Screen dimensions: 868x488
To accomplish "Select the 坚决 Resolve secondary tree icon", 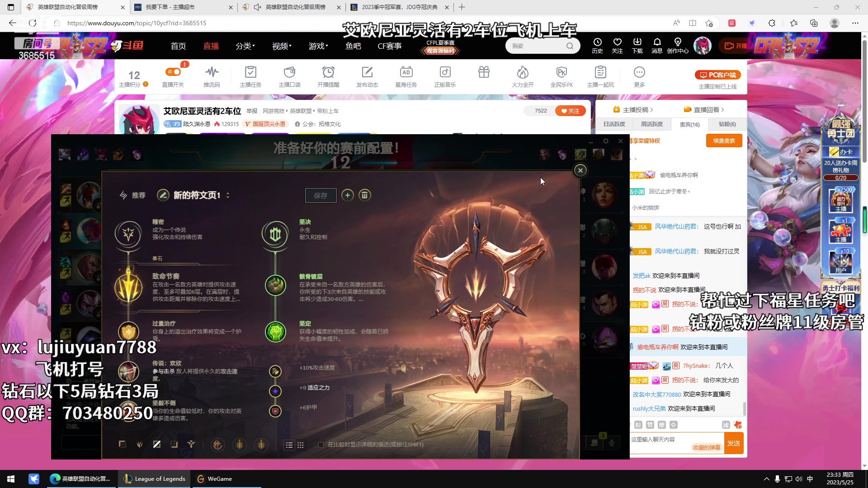I will point(275,234).
